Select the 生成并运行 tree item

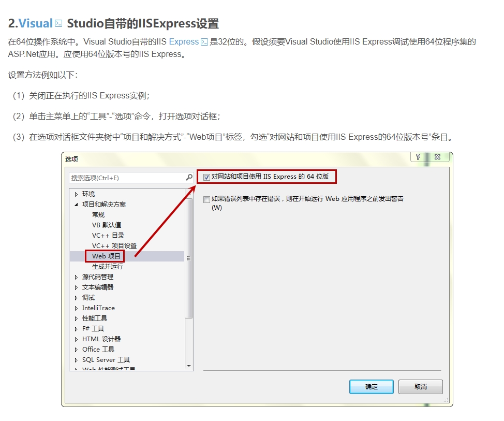[x=108, y=267]
